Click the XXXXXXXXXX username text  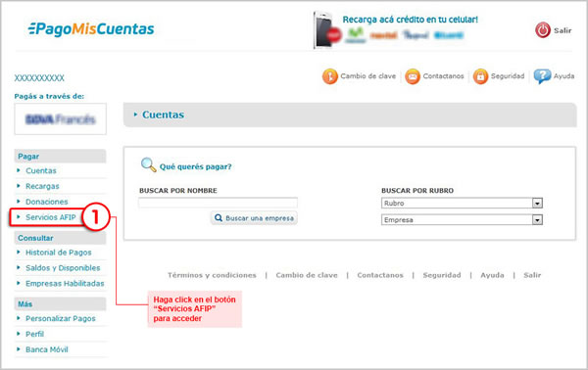(39, 78)
